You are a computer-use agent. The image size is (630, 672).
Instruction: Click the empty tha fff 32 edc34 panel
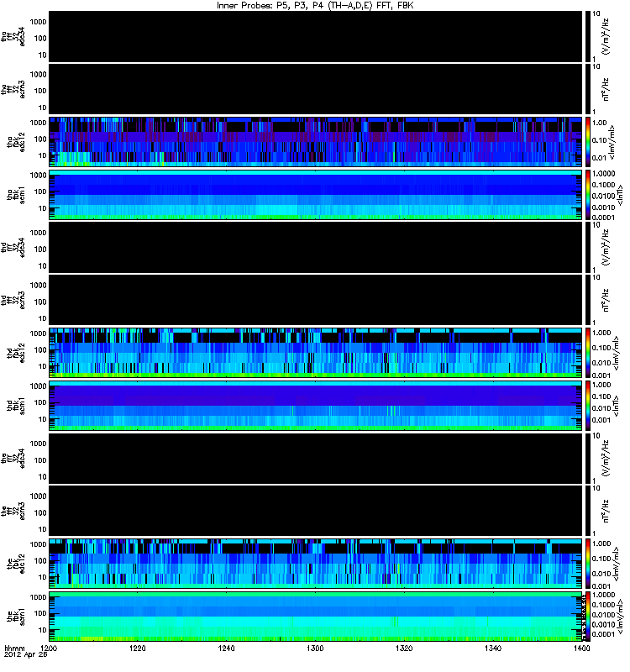[316, 36]
